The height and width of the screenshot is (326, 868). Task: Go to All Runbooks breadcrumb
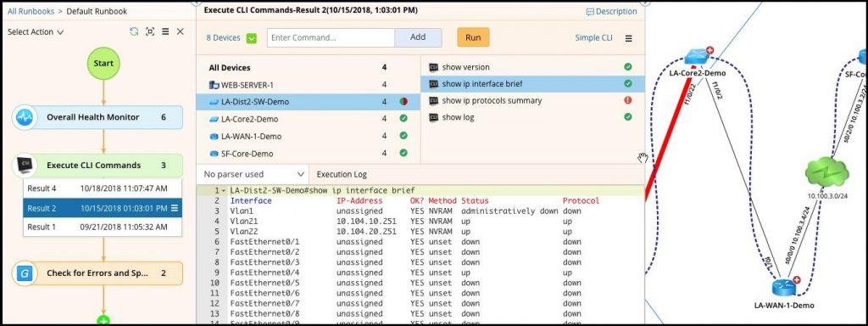tap(31, 11)
